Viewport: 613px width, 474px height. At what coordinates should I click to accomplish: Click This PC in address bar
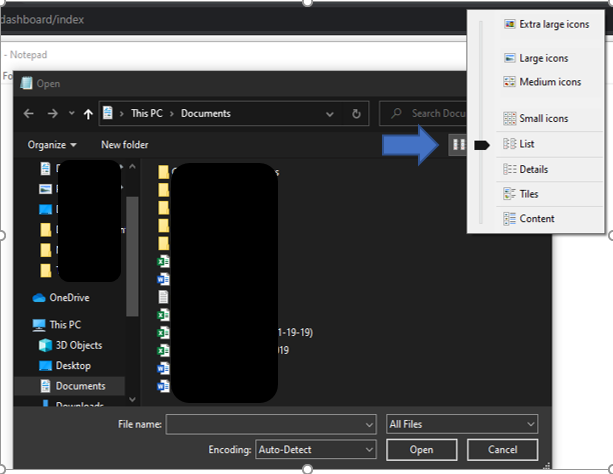(147, 113)
